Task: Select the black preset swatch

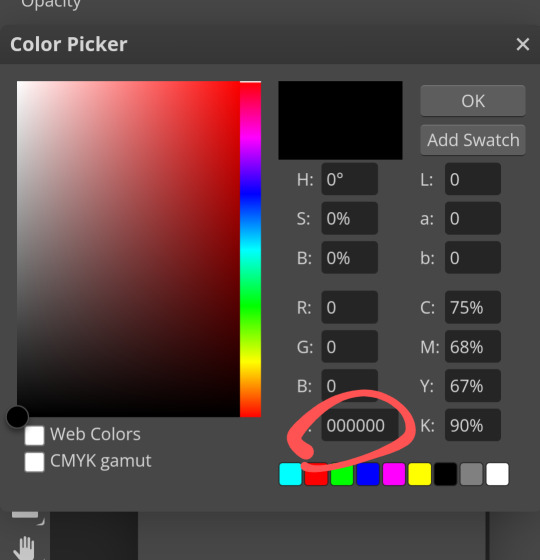Action: pos(445,474)
